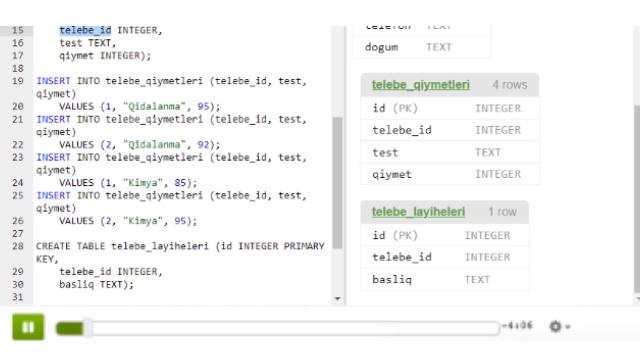Viewport: 640px width, 360px height.
Task: Click the 4 rows label of telebe_qiymetleri
Action: 510,85
